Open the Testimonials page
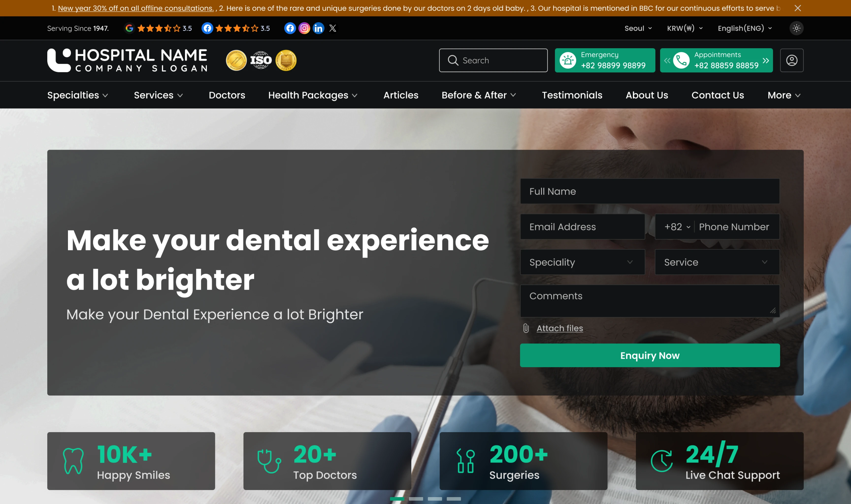851x504 pixels. 572,95
